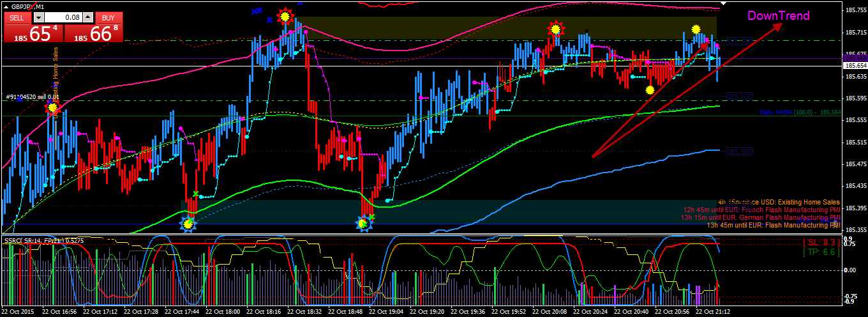Click the USD: Existing Home Sales news line

779,202
